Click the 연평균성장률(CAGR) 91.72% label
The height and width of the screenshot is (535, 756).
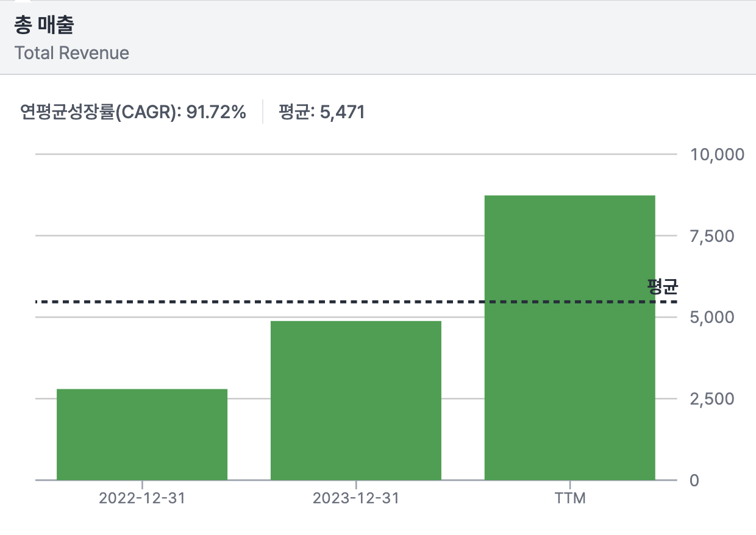(x=133, y=112)
